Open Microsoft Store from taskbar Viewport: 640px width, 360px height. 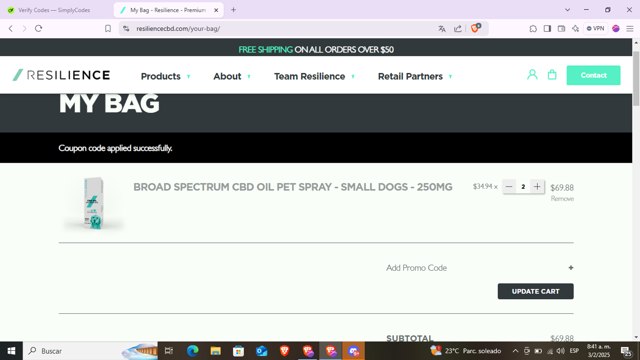coord(238,351)
